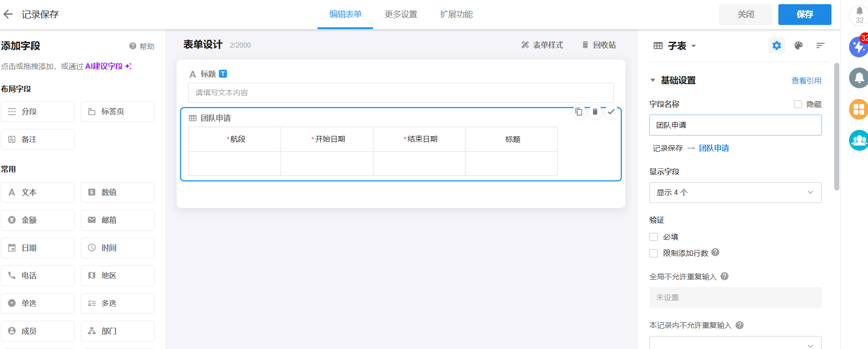Click the blue 保存 button
The image size is (868, 349).
pyautogui.click(x=805, y=14)
